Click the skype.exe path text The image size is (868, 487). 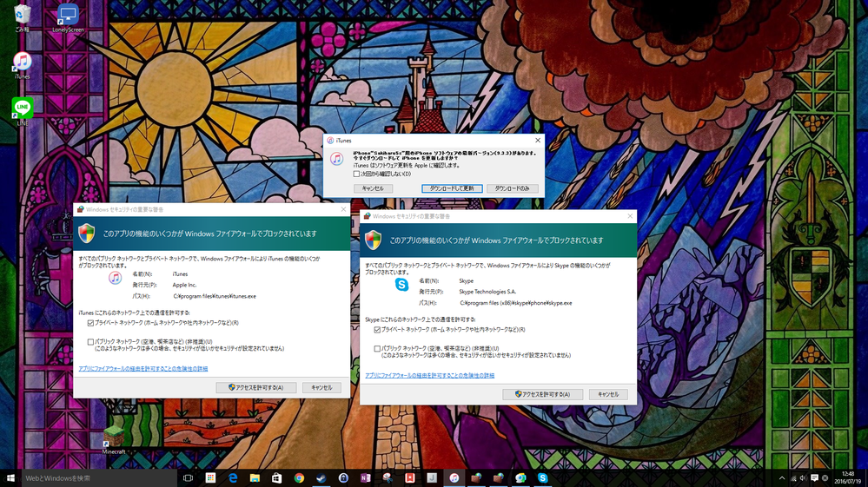point(516,303)
